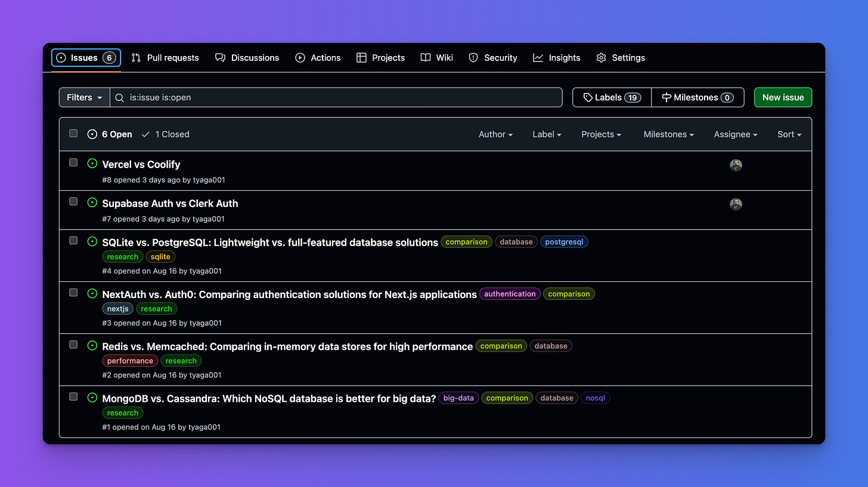Switch to the Wiki tab

[436, 58]
